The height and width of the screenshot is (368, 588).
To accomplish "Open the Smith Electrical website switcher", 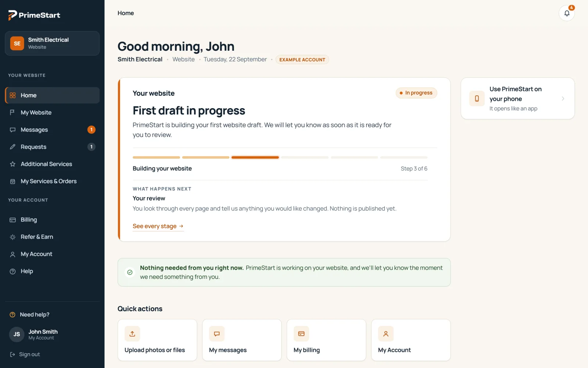I will pos(52,43).
